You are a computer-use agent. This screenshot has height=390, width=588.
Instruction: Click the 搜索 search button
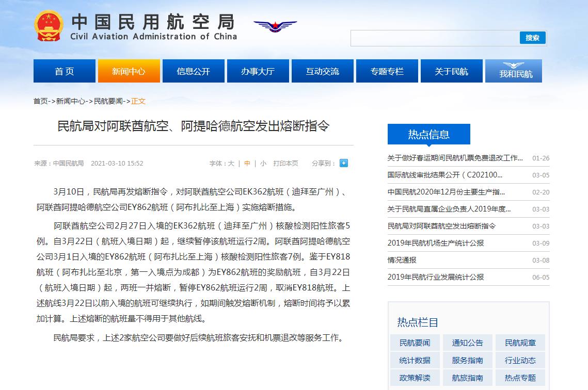point(532,38)
